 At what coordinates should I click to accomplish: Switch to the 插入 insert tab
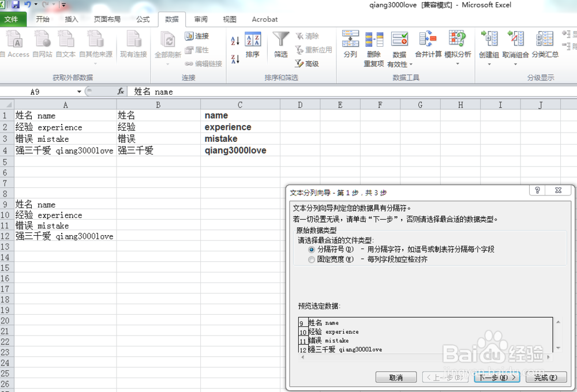(72, 19)
